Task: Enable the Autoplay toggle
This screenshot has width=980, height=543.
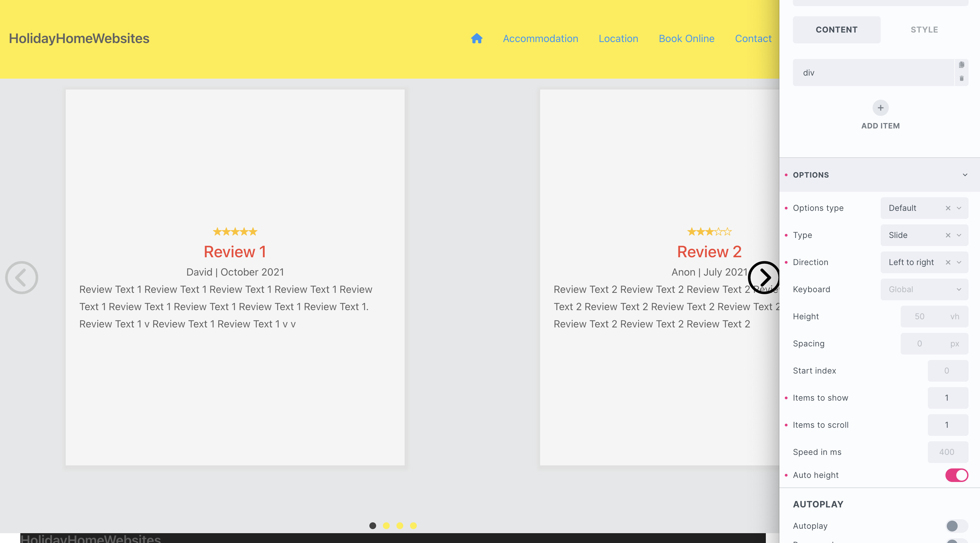Action: (956, 526)
